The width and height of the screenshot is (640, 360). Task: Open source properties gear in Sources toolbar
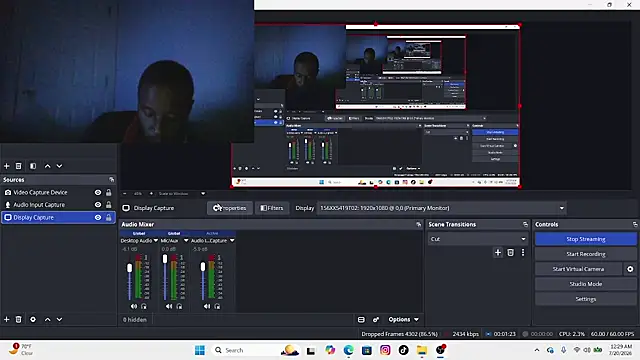pyautogui.click(x=33, y=319)
